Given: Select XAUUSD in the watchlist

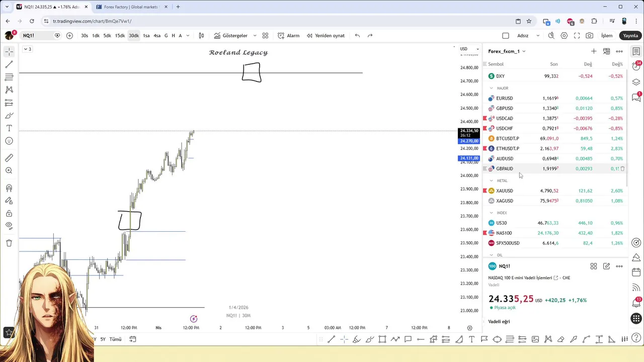Looking at the screenshot, I should tap(555, 191).
